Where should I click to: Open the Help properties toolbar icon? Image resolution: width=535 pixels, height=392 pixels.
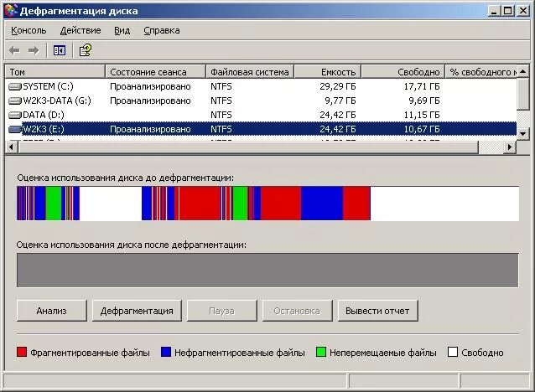pyautogui.click(x=86, y=50)
